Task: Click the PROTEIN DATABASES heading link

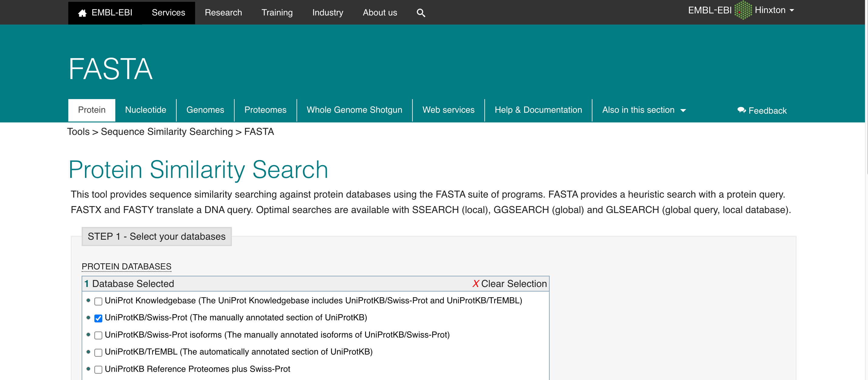Action: [x=126, y=266]
